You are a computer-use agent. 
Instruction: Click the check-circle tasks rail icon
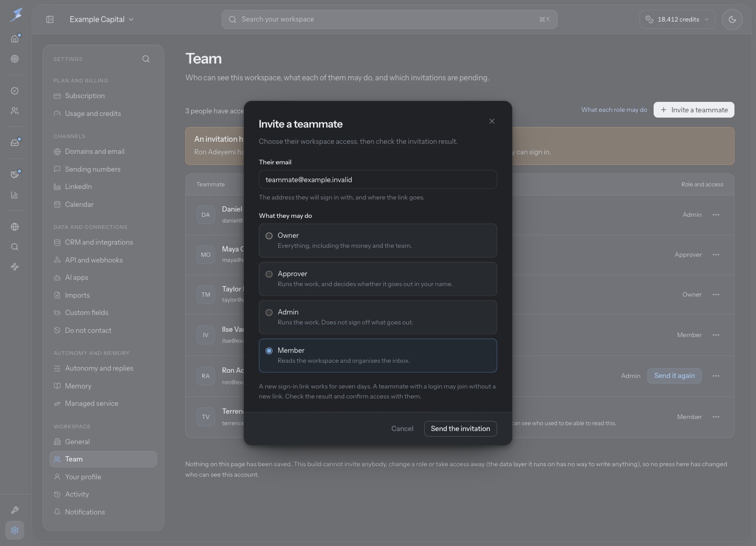click(15, 91)
